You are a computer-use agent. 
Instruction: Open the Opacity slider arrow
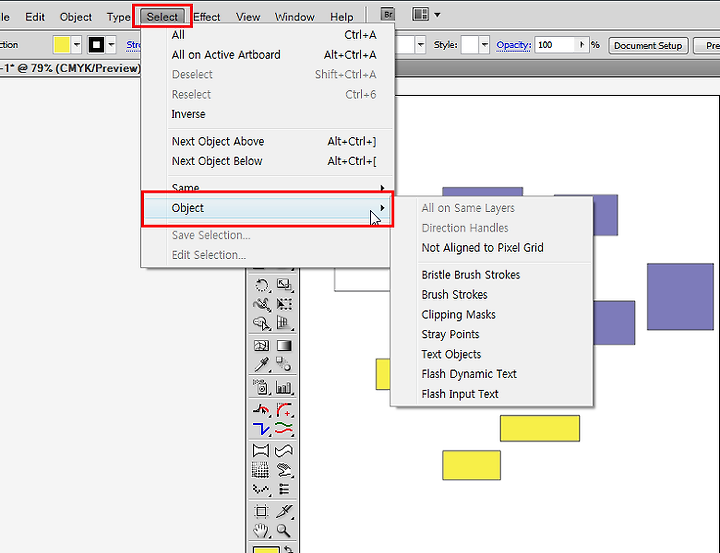(x=582, y=45)
